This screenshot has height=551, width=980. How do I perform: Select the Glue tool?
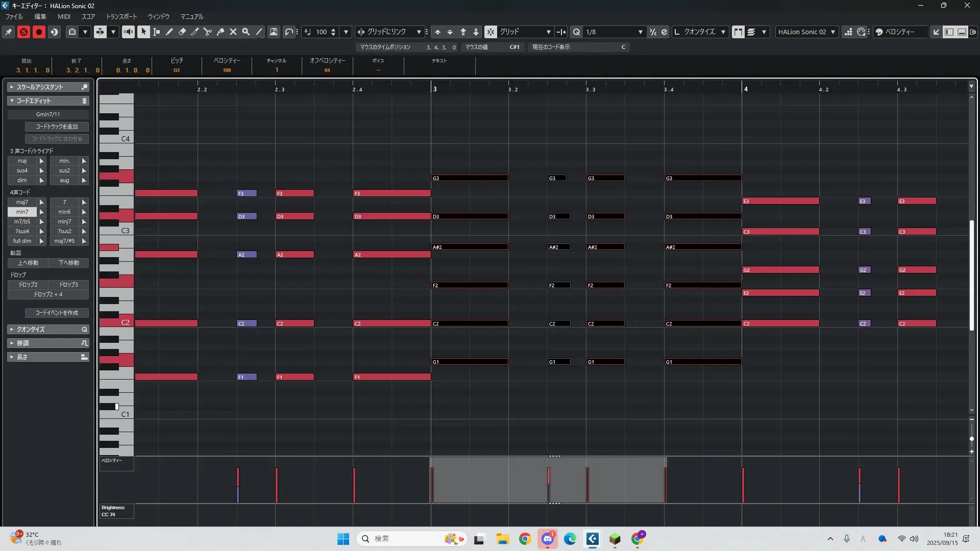coord(220,32)
